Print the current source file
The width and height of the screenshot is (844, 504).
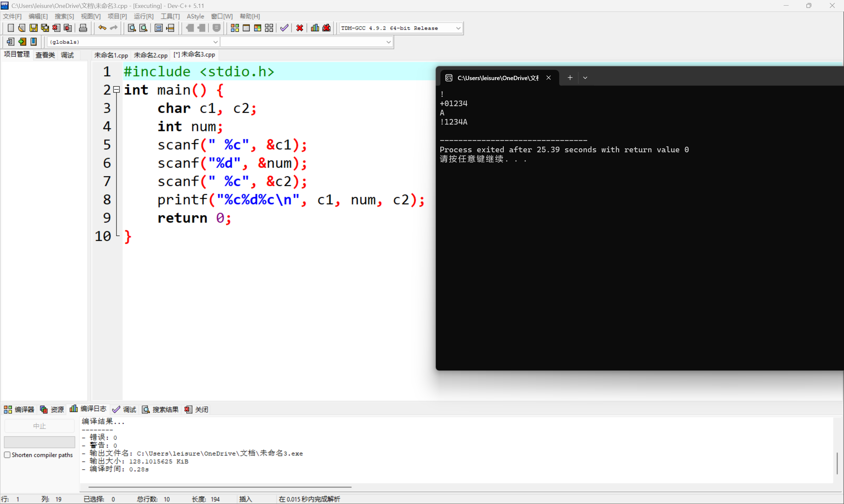tap(83, 28)
